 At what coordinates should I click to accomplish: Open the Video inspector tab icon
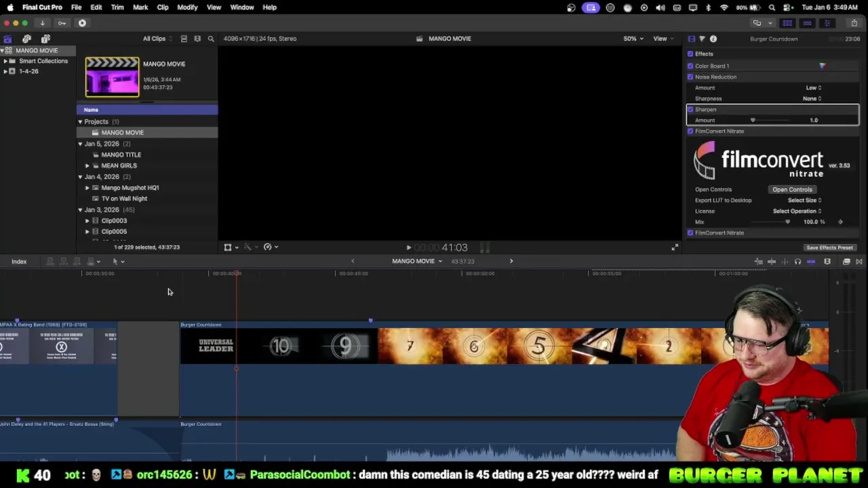pos(691,39)
